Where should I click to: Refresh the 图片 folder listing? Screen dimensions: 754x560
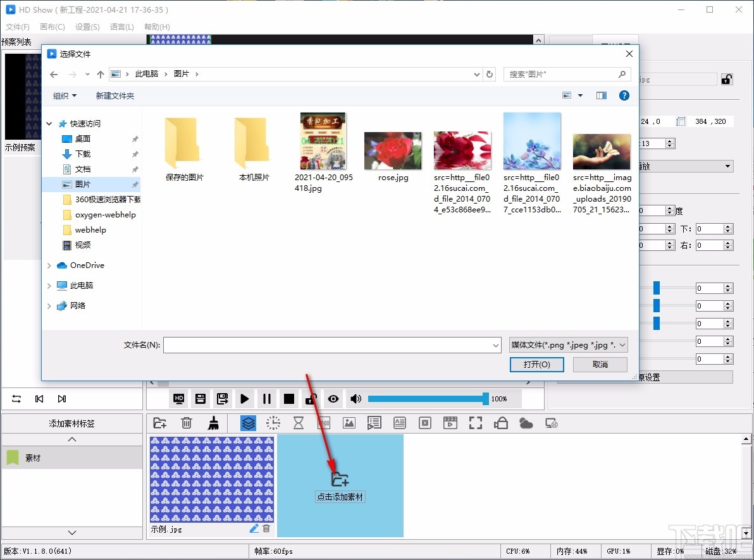click(490, 74)
